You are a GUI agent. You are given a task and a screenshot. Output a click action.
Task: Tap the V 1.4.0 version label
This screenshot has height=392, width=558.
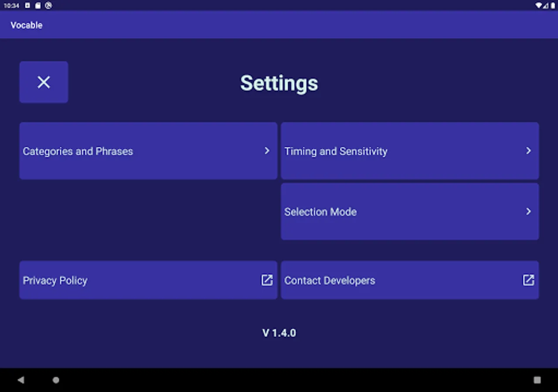(279, 333)
